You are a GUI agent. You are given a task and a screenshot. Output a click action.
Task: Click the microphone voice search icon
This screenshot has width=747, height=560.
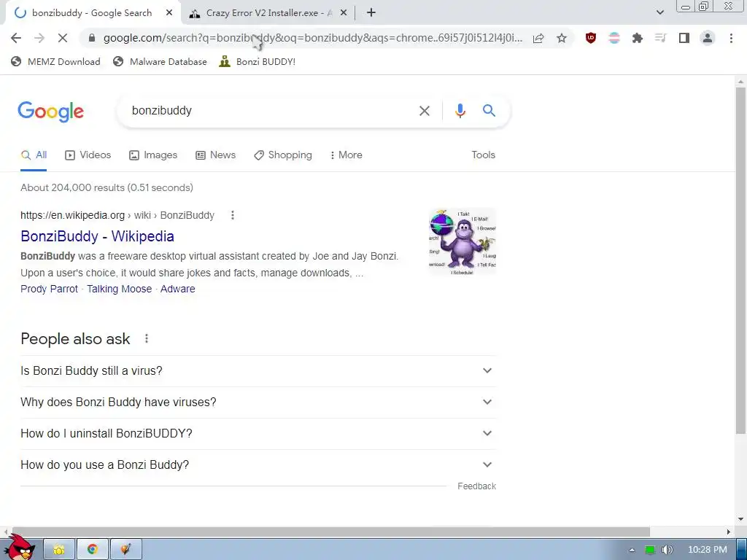[x=460, y=111]
